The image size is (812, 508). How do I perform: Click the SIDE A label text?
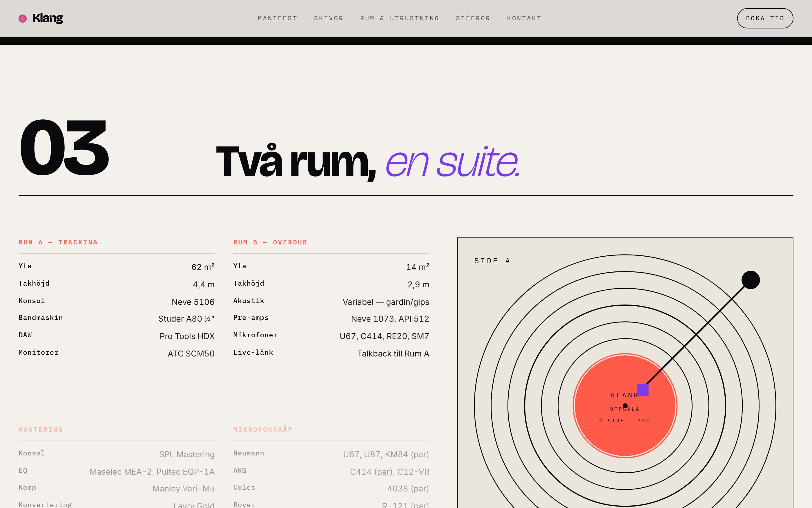pos(492,261)
